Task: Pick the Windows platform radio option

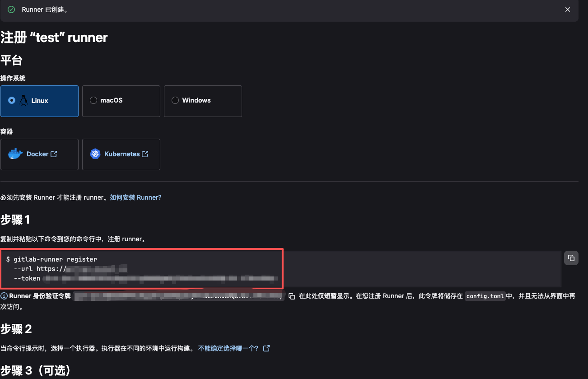Action: pyautogui.click(x=175, y=100)
